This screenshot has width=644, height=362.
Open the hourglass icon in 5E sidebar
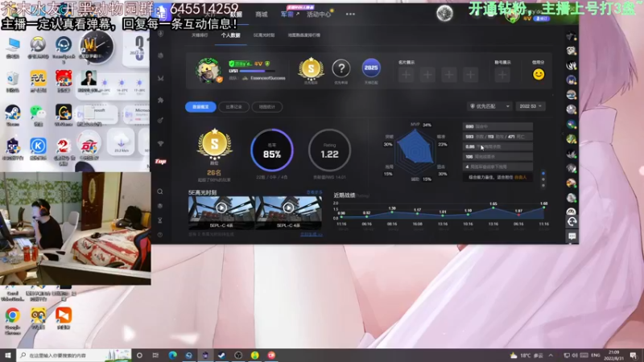coord(160,220)
